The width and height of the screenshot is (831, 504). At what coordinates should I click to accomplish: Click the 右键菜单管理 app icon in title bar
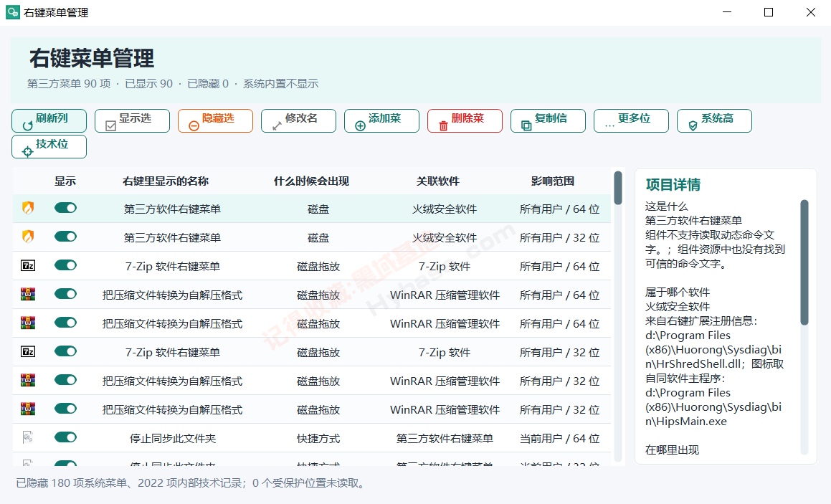[x=13, y=12]
